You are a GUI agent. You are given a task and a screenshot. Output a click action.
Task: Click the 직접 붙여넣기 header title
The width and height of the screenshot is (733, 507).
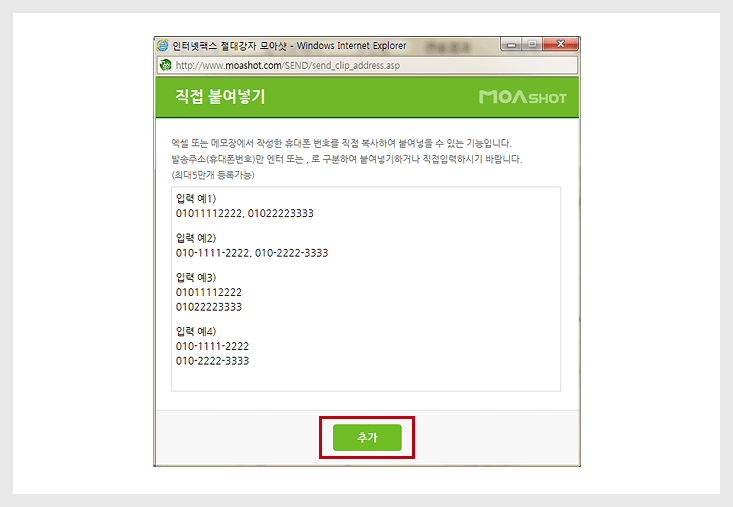pyautogui.click(x=220, y=96)
